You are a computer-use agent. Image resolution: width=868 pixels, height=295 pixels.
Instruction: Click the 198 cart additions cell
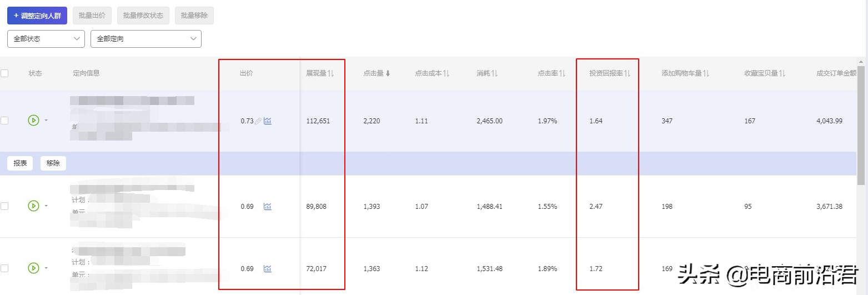coord(667,206)
